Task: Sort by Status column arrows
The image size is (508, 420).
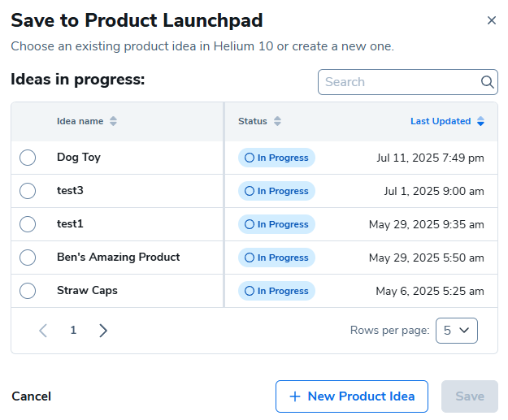Action: pos(277,121)
